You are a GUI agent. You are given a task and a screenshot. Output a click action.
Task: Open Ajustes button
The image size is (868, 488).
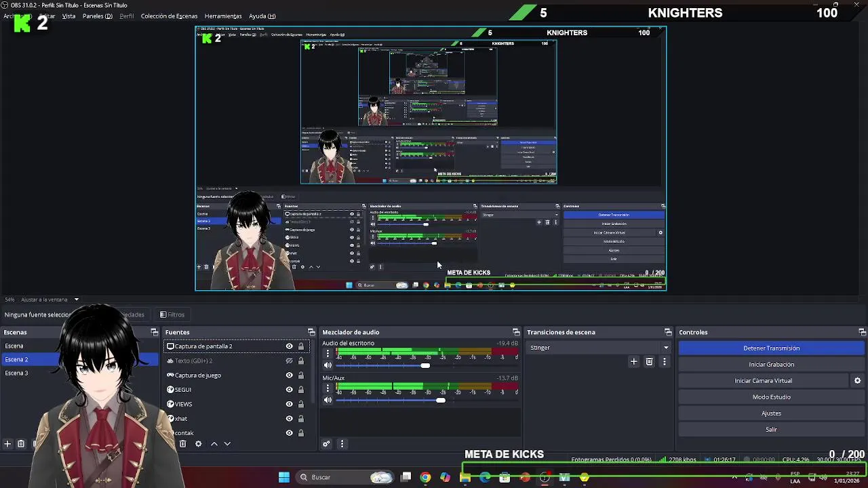771,413
